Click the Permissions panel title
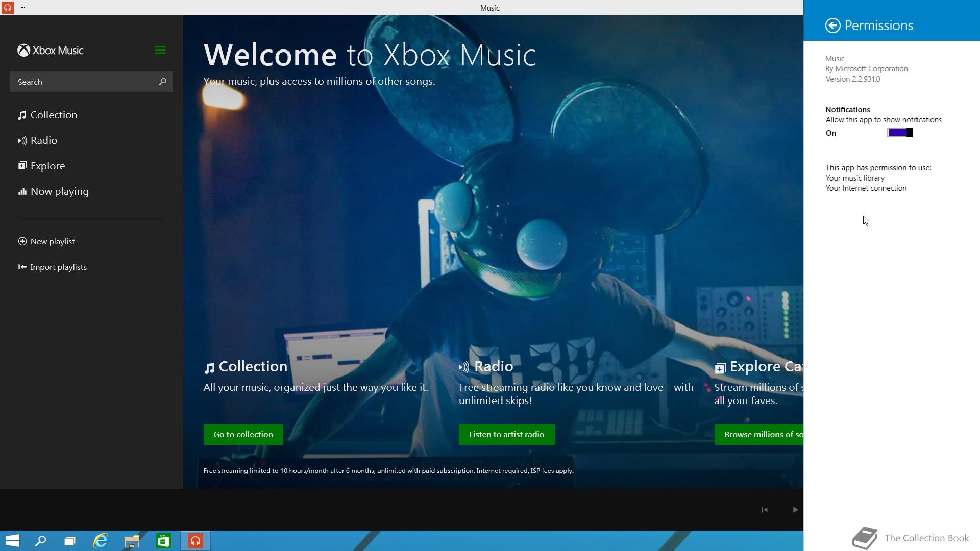 click(x=879, y=26)
